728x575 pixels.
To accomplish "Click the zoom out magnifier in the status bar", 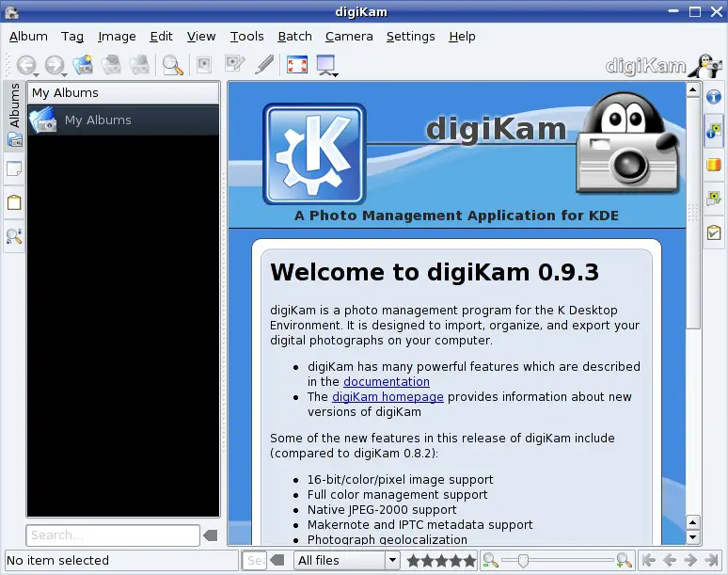I will pyautogui.click(x=490, y=560).
